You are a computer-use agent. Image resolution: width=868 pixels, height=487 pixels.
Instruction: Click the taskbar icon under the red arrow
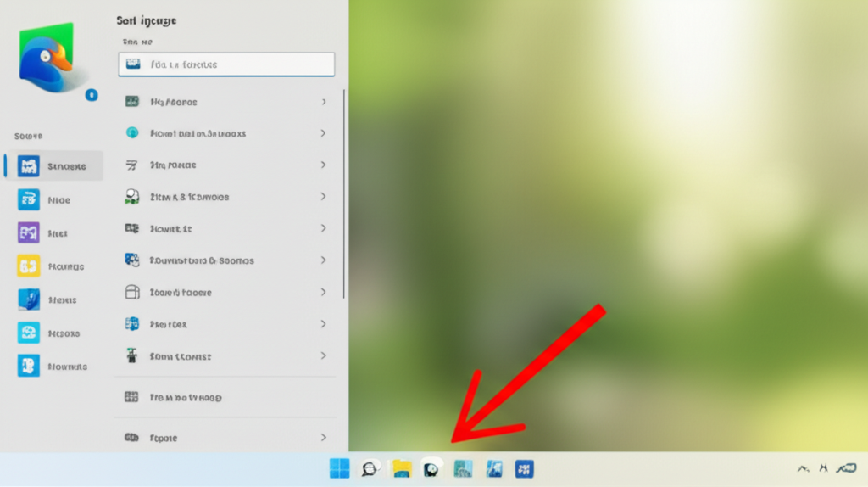(x=431, y=468)
